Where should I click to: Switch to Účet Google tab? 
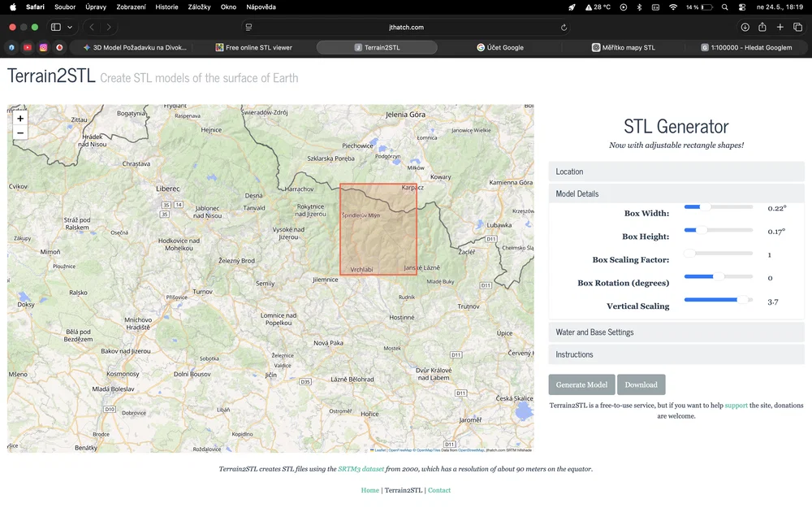click(x=500, y=47)
